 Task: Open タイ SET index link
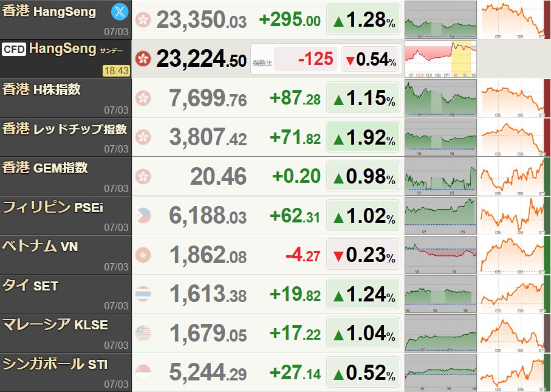point(30,286)
